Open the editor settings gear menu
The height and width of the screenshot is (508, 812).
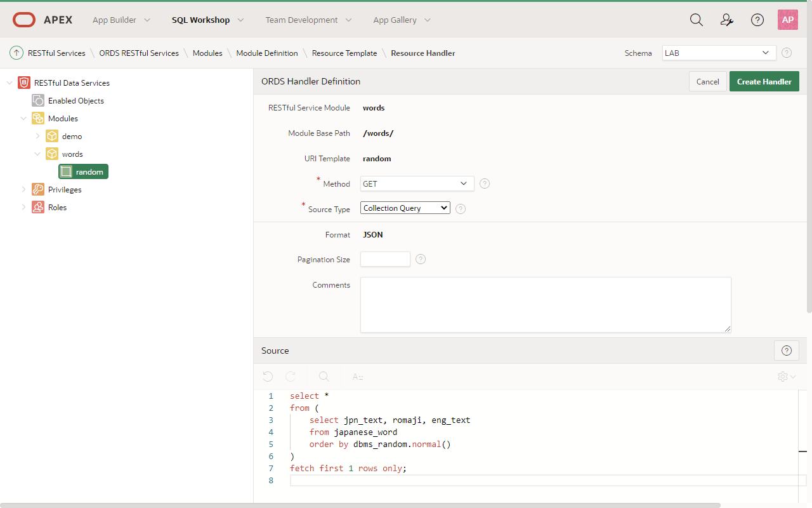click(x=787, y=377)
